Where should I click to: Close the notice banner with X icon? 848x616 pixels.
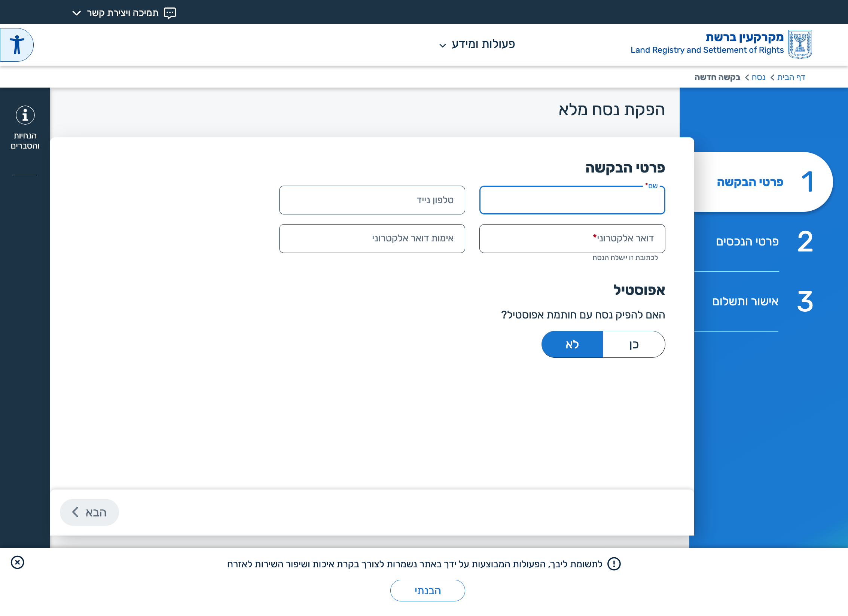(18, 562)
